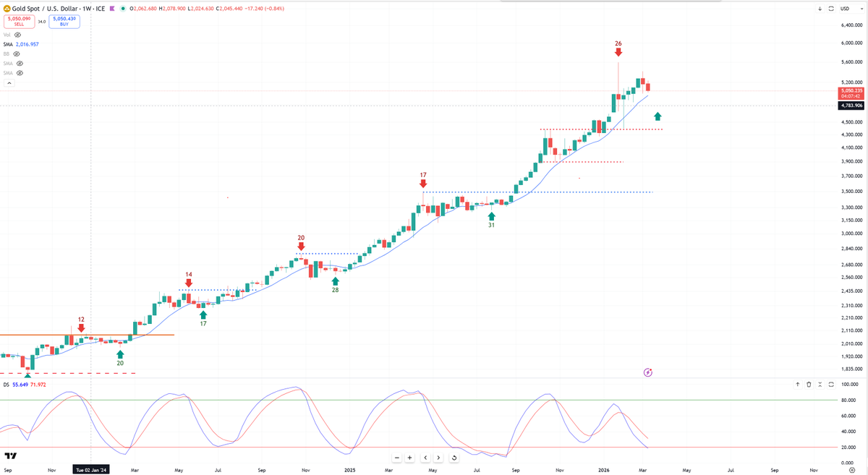Reset chart view with circular arrow
The width and height of the screenshot is (868, 475).
click(x=454, y=458)
